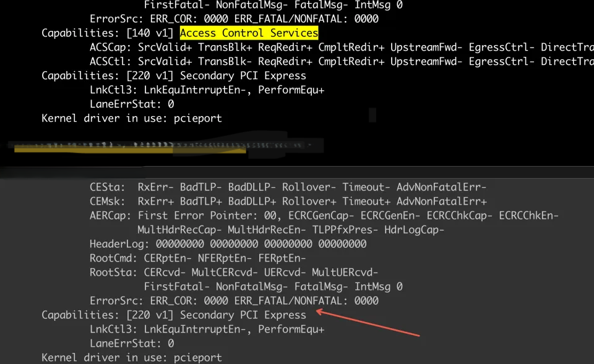Click the [140 v1] capability identifier
This screenshot has height=364, width=594.
click(150, 33)
